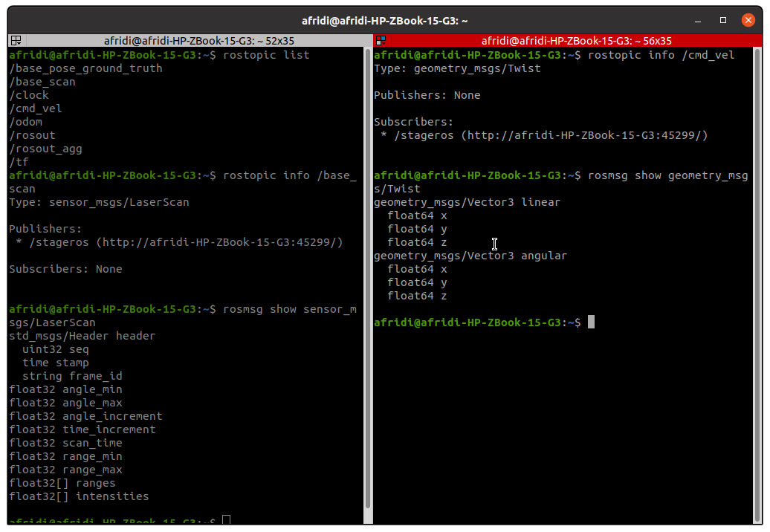Click the 'string frame_id' field
This screenshot has width=770, height=532.
pyautogui.click(x=72, y=375)
